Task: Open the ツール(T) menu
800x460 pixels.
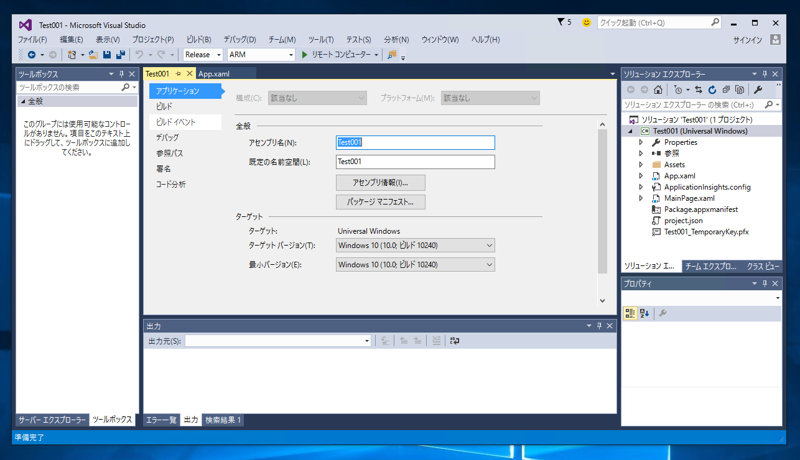Action: pyautogui.click(x=321, y=39)
